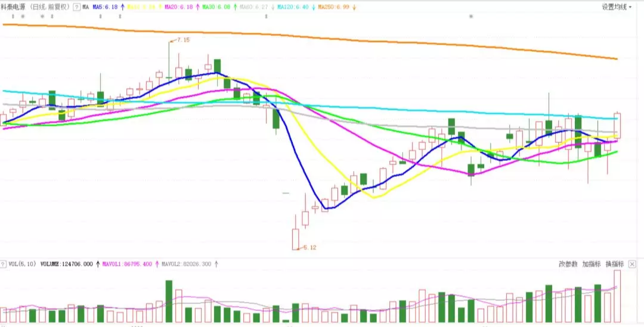Select the MA250:6.99 legend label
The width and height of the screenshot is (644, 327).
(333, 7)
